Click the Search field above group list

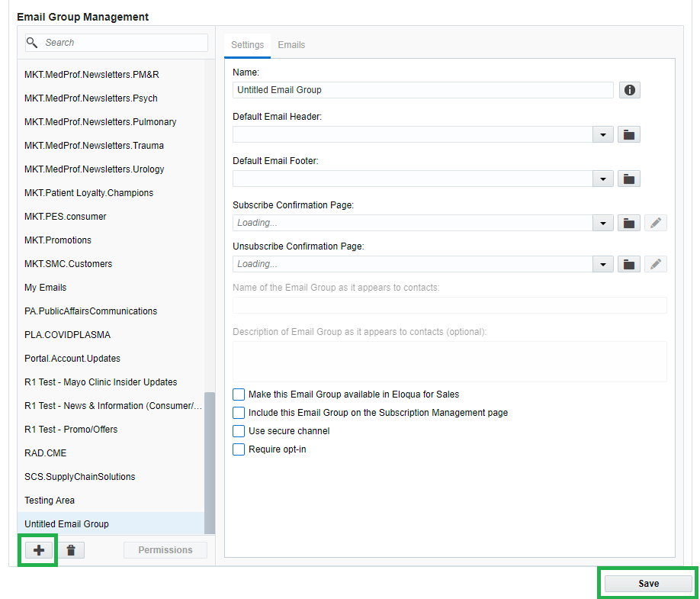(x=122, y=43)
